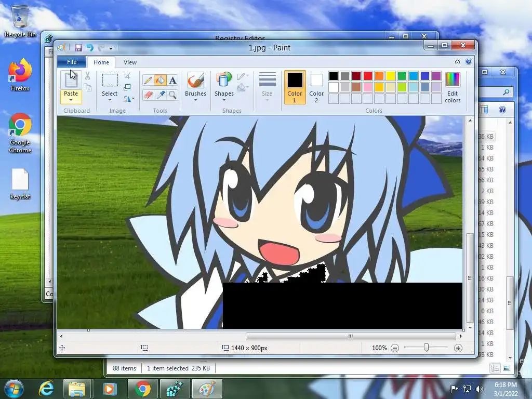
Task: Open Google Chrome desktop shortcut
Action: click(x=20, y=133)
